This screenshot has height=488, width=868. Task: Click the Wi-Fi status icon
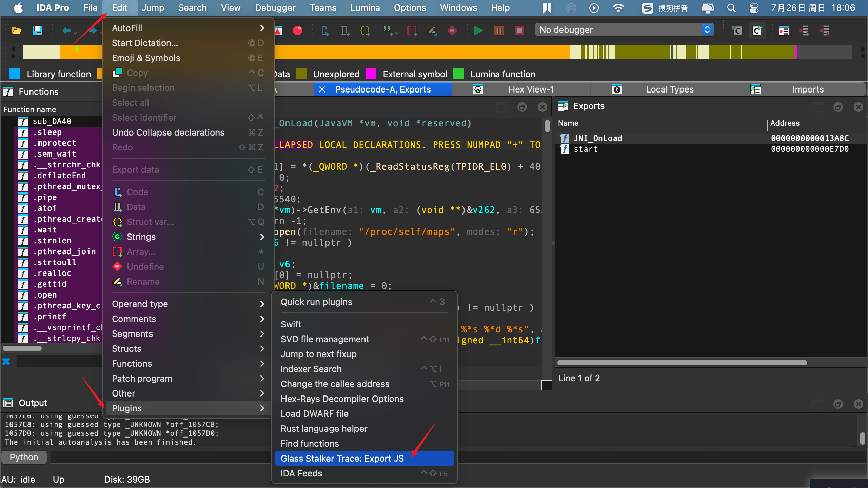tap(618, 8)
